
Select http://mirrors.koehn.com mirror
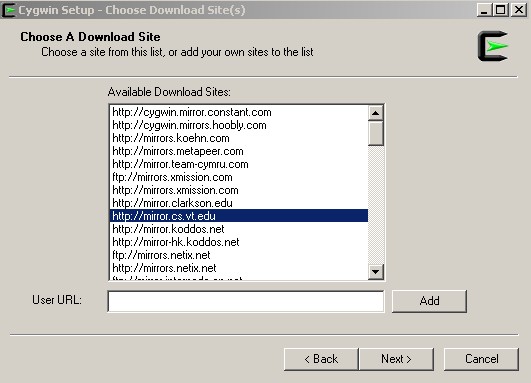point(239,138)
